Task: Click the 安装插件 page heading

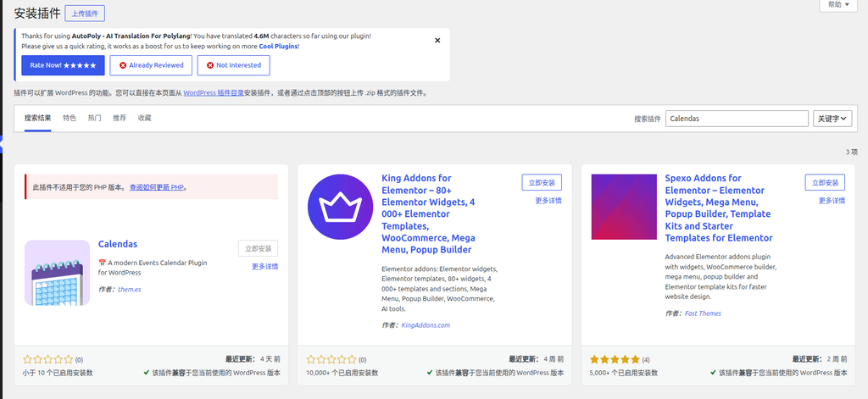Action: tap(37, 14)
